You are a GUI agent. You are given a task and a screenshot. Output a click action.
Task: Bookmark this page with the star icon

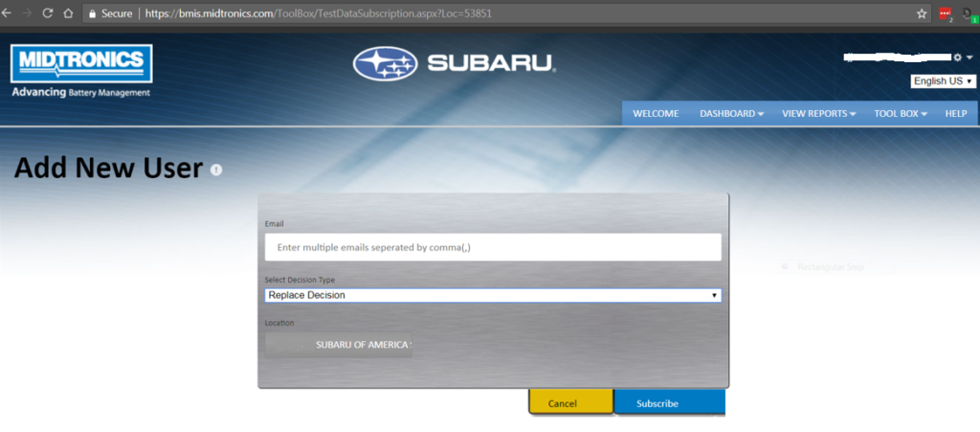[922, 13]
